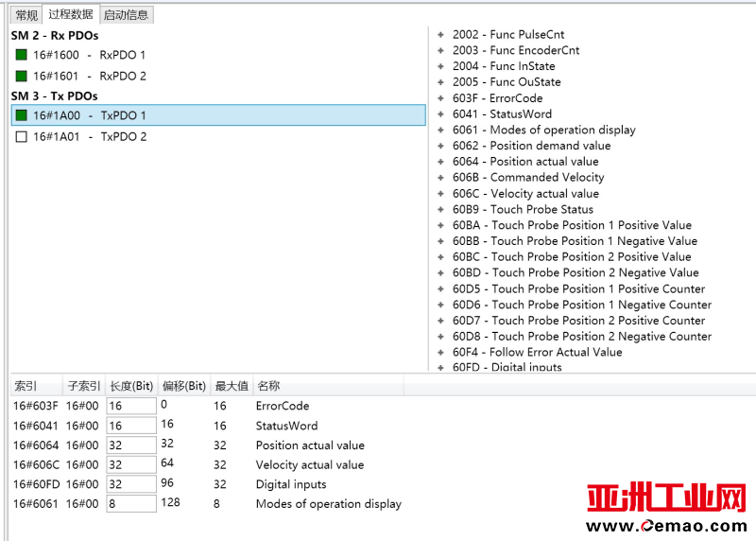
Task: Click the Digital inputs name in table
Action: [291, 484]
